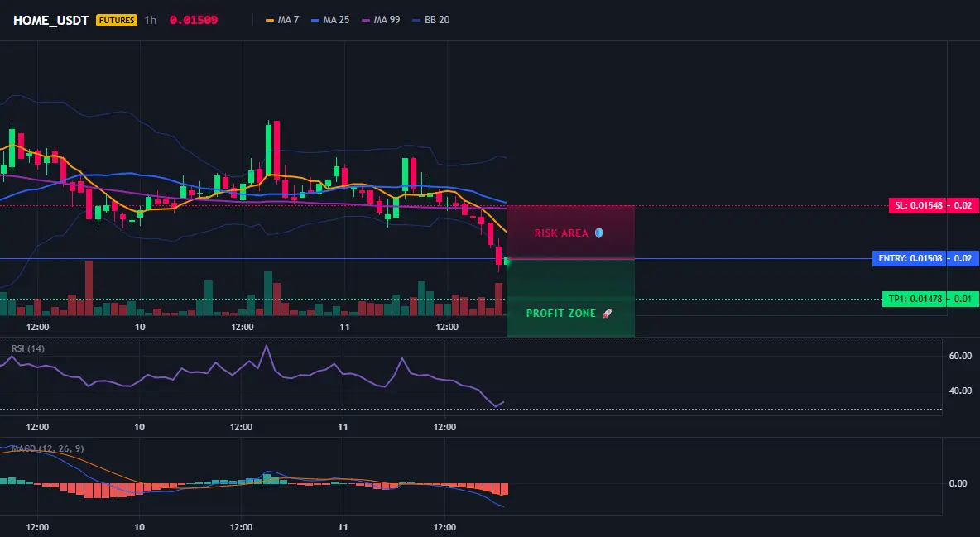Toggle the MA 7 legend entry
Viewport: 980px width, 537px height.
tap(282, 20)
